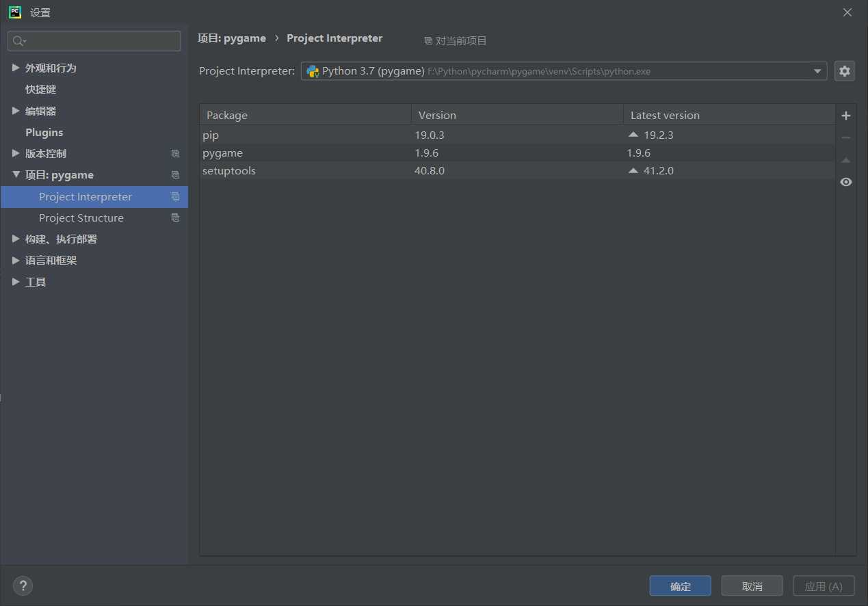The image size is (868, 606).
Task: Click the 对当前项目 label
Action: (x=461, y=41)
